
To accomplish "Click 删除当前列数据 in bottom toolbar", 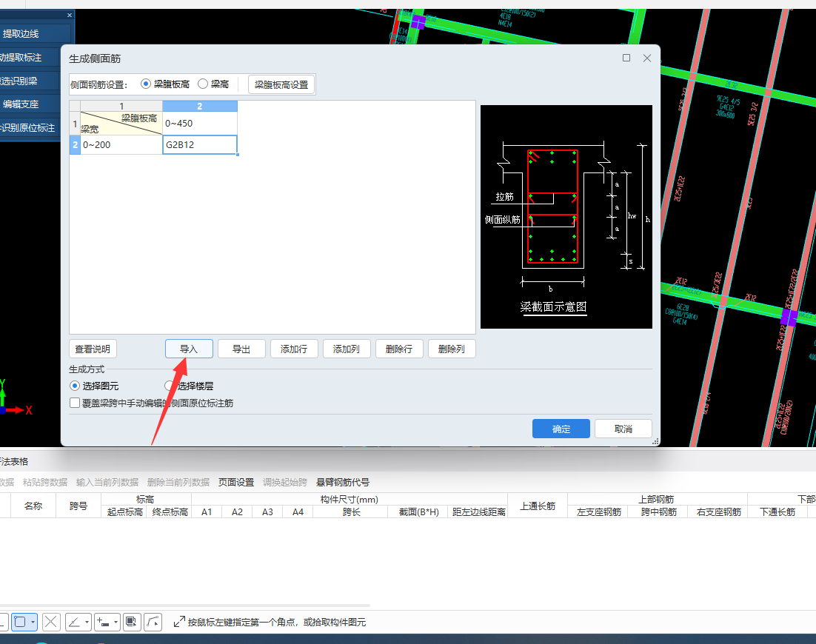I will [178, 482].
